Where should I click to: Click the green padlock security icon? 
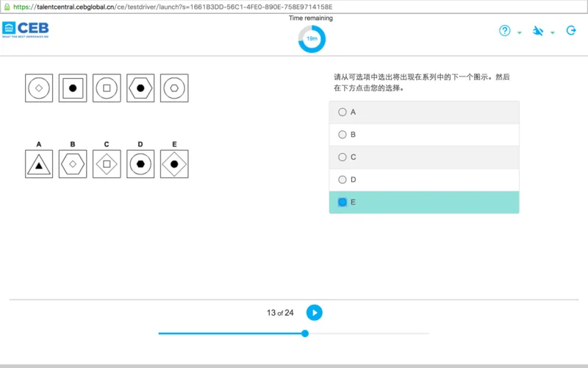[x=7, y=7]
